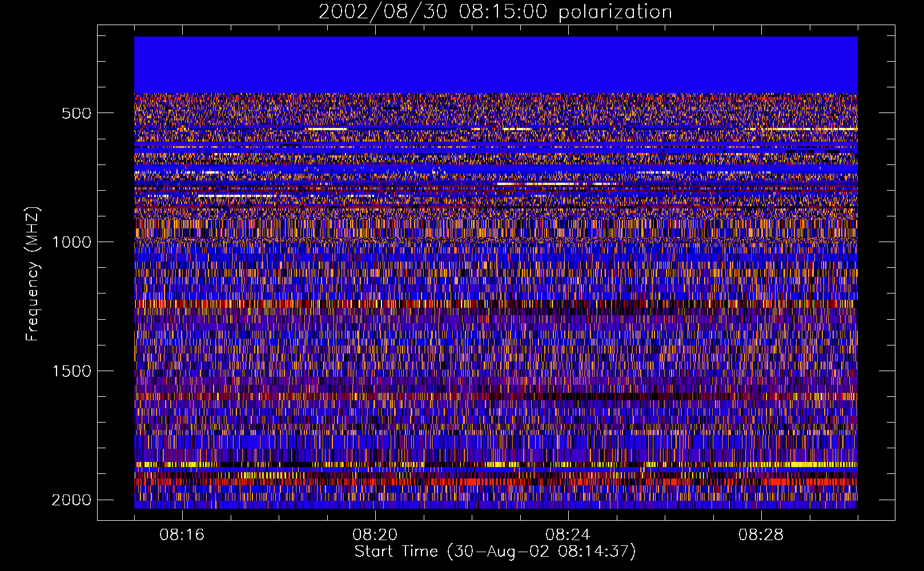This screenshot has width=924, height=571.
Task: Click the 1500 frequency tick label
Action: coord(71,371)
